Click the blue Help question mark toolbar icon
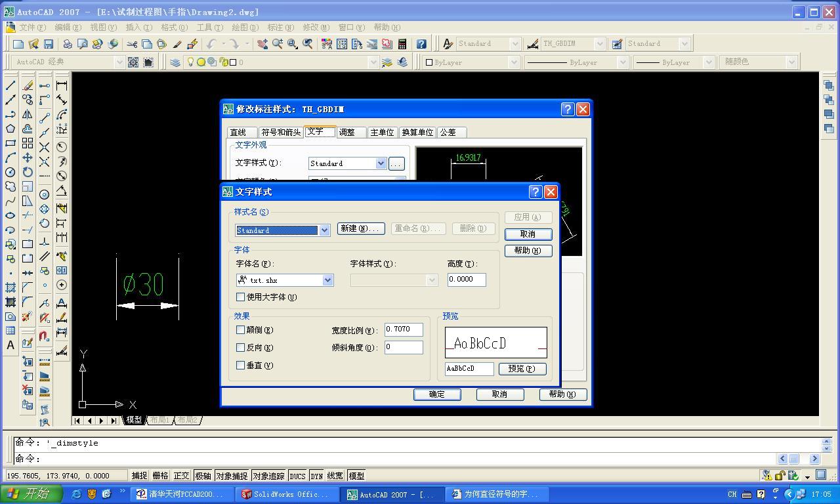The image size is (840, 504). pos(421,44)
